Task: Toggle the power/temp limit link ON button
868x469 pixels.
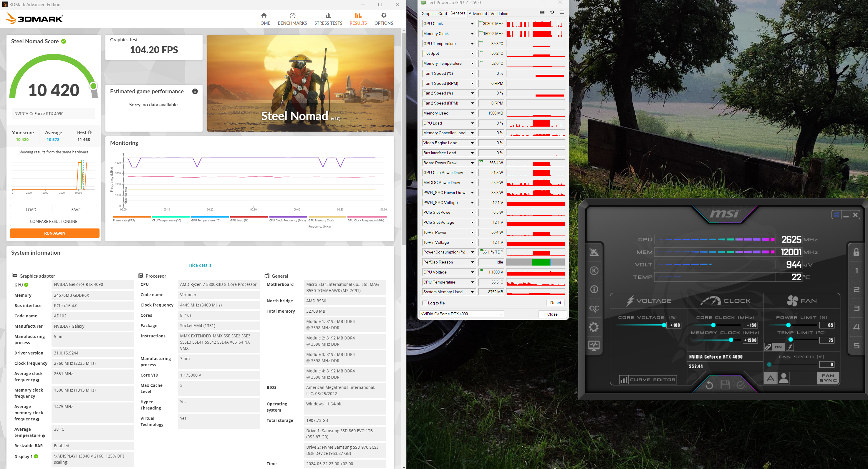Action: [x=778, y=347]
